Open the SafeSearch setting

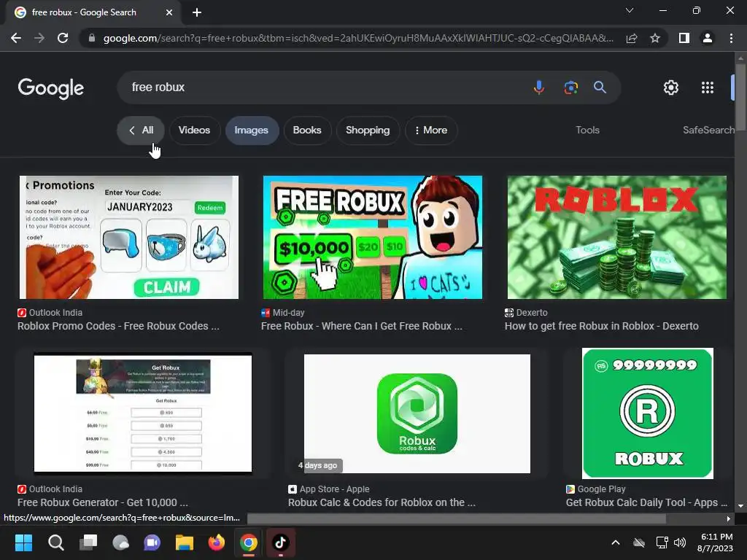(708, 130)
